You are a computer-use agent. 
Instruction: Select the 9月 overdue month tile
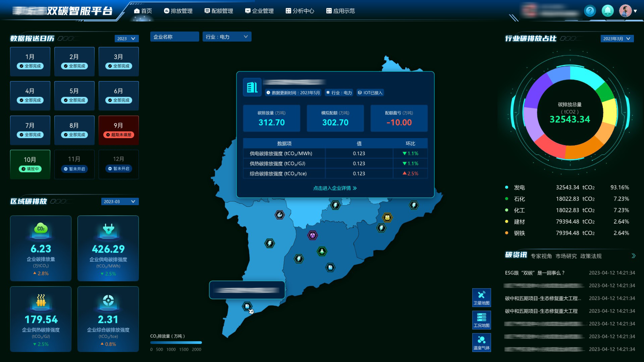click(118, 130)
